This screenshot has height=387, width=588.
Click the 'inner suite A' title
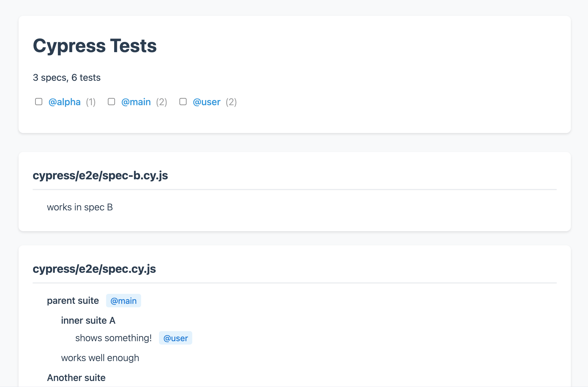88,321
